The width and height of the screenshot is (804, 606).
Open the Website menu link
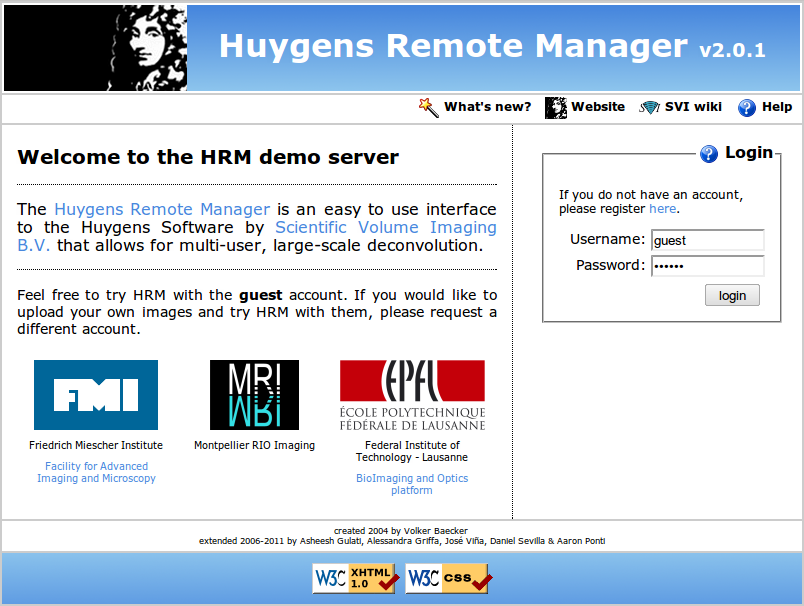(x=598, y=107)
